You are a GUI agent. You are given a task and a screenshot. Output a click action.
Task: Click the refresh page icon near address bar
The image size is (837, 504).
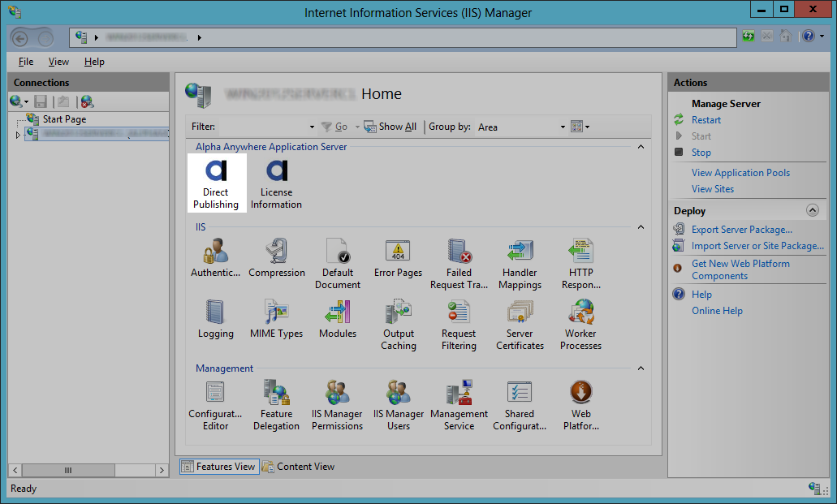pyautogui.click(x=749, y=37)
